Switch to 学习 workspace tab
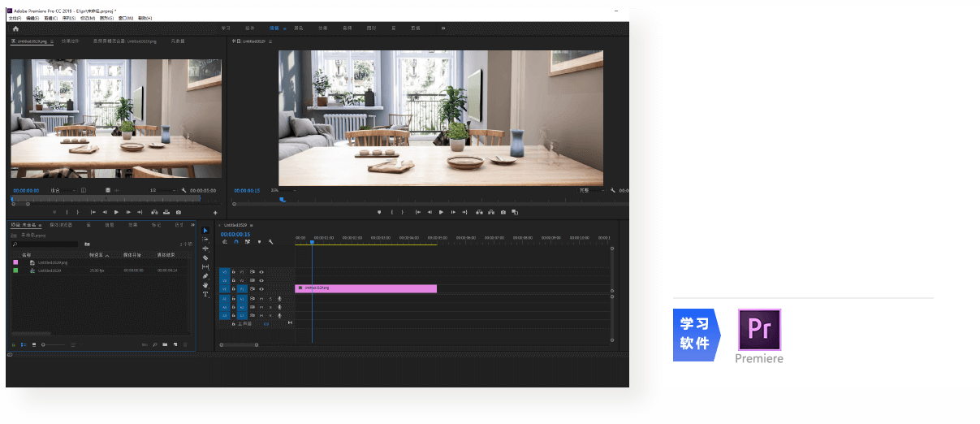The width and height of the screenshot is (980, 424). point(226,28)
